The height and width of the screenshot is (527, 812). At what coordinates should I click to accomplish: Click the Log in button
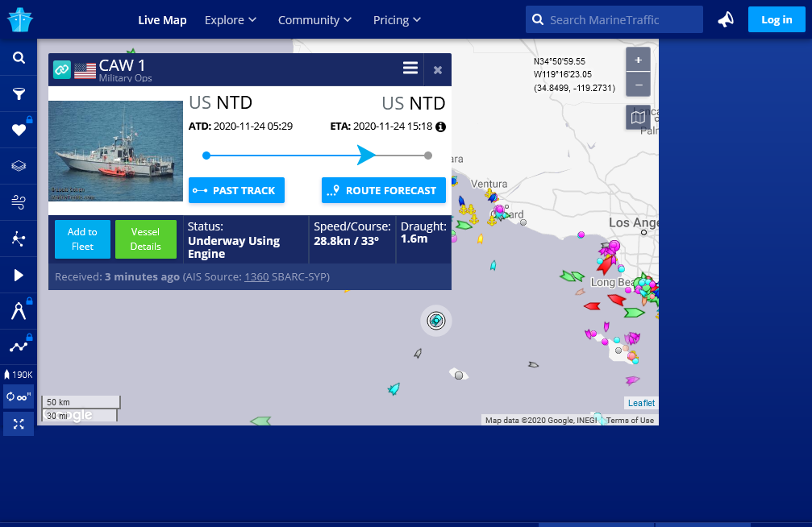[777, 19]
